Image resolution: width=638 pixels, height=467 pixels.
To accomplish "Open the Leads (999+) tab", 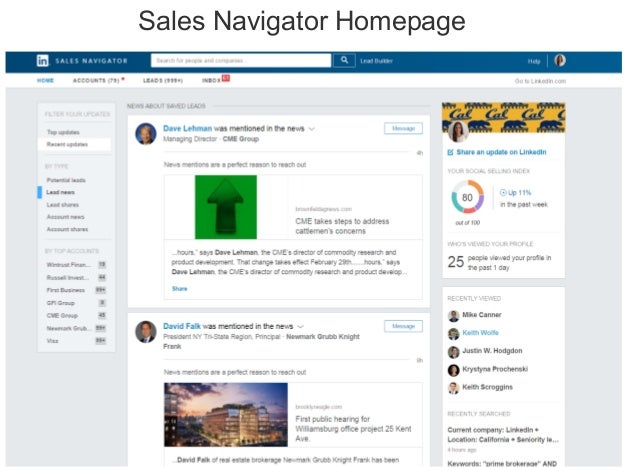I will coord(163,81).
